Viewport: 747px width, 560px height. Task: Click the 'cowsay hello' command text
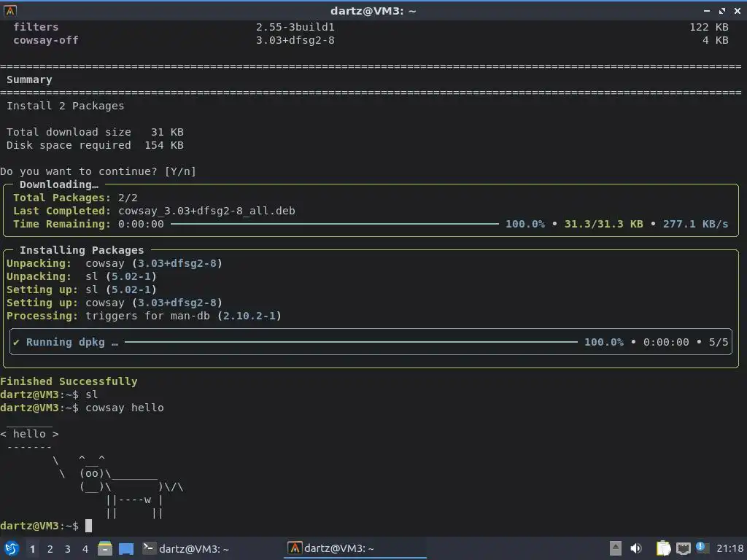pyautogui.click(x=124, y=408)
